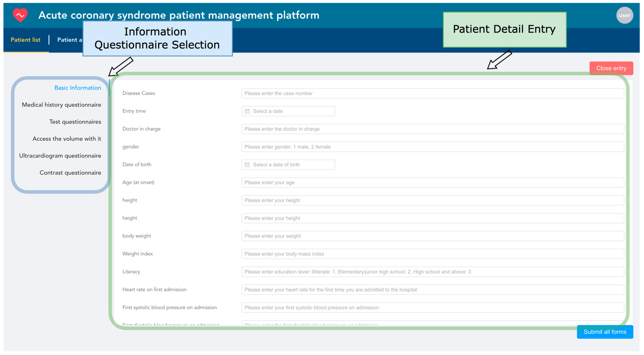Open the Medical history questionnaire

coord(61,105)
